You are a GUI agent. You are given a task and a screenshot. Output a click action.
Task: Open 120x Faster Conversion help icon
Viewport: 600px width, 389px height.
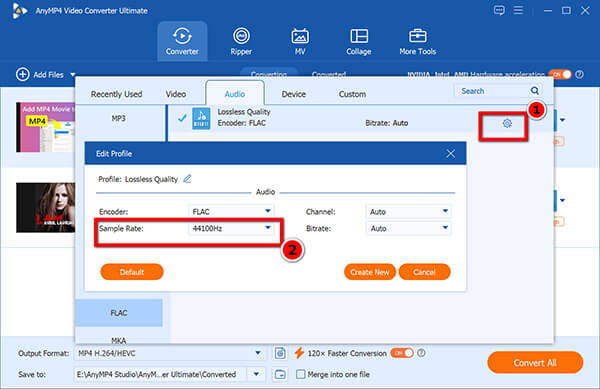421,353
